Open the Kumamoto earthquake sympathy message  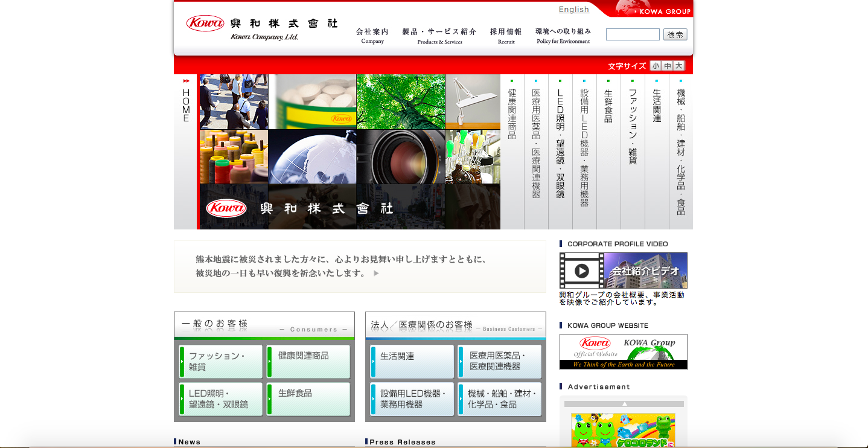tap(360, 266)
